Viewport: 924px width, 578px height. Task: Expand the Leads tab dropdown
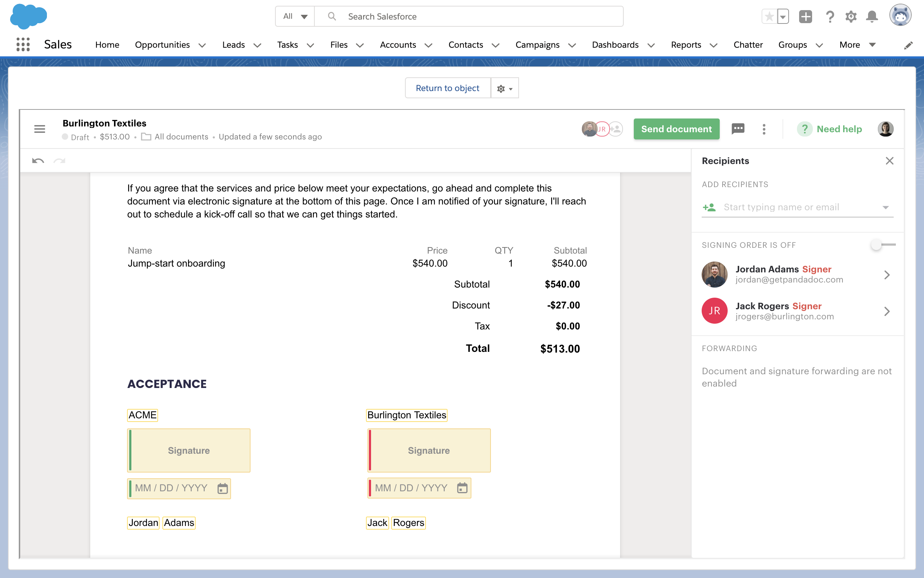click(x=257, y=45)
